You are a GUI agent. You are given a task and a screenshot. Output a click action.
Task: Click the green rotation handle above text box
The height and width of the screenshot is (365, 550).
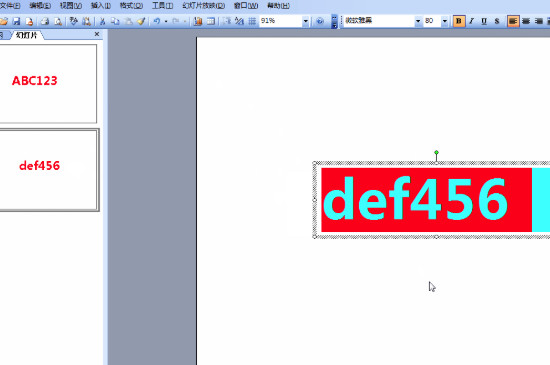pos(436,153)
